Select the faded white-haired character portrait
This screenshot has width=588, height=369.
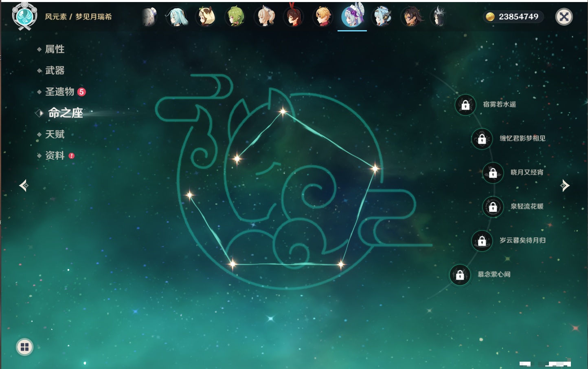coord(149,17)
